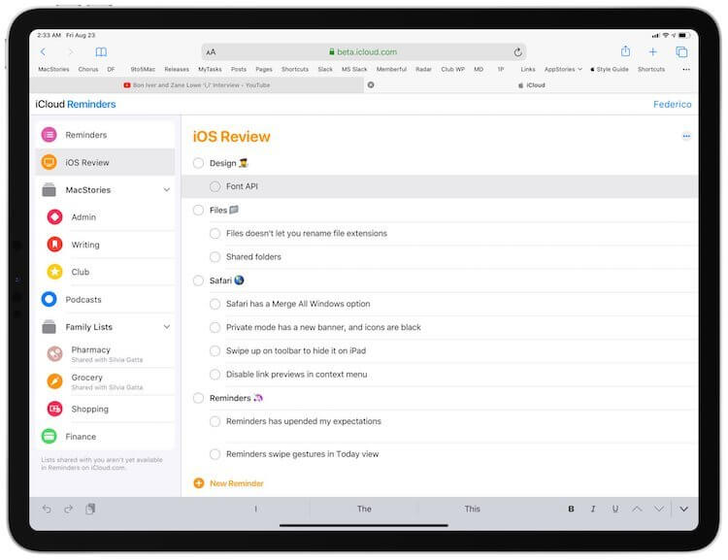The height and width of the screenshot is (560, 728).
Task: Select 'Reminders has upended my expectations' text
Action: [304, 421]
